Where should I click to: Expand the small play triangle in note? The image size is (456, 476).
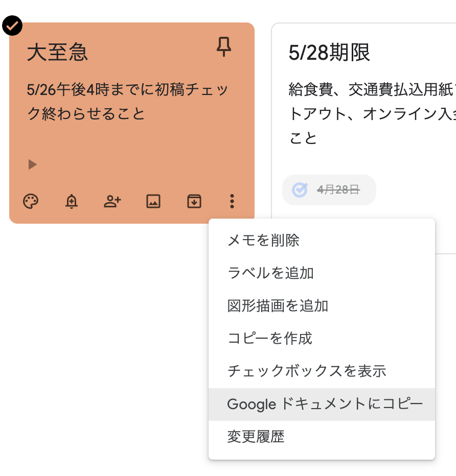(x=32, y=164)
